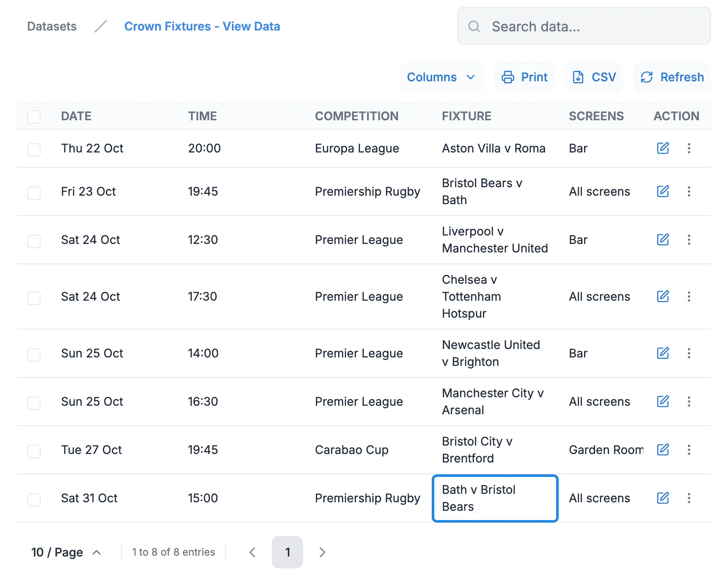Open the Columns dropdown
The height and width of the screenshot is (576, 728).
point(441,77)
